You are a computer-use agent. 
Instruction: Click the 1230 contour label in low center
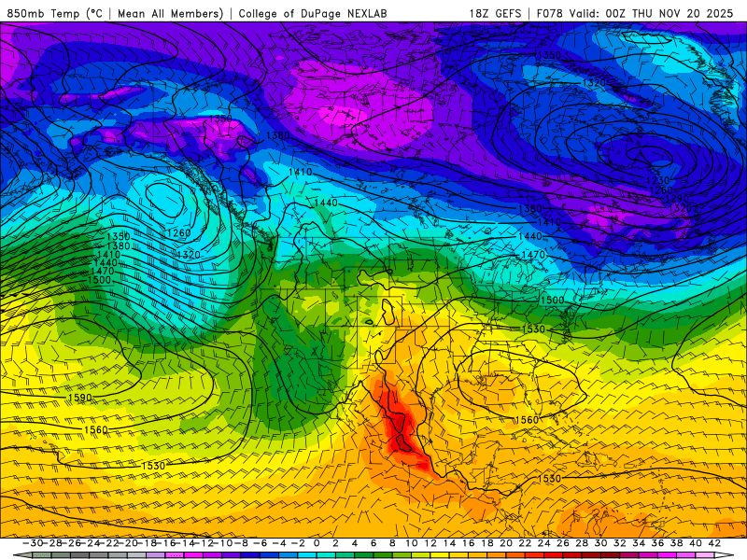tap(658, 180)
